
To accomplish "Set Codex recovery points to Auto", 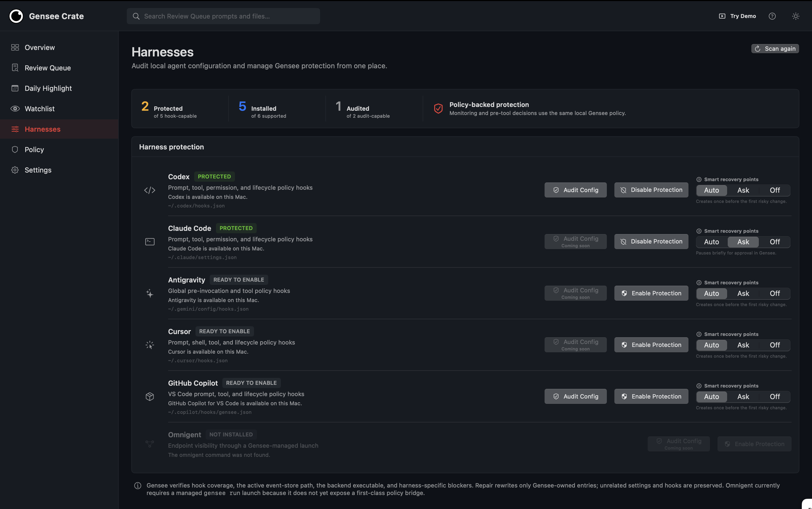I will coord(711,190).
